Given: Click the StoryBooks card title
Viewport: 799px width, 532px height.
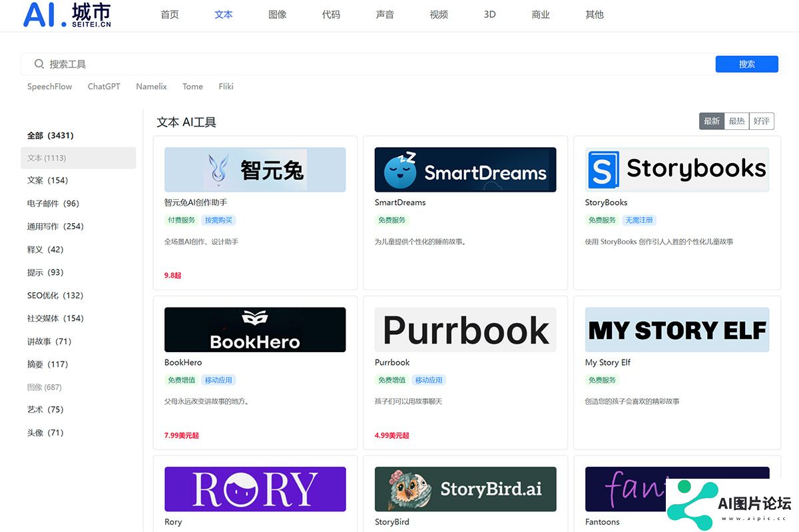Looking at the screenshot, I should pos(606,202).
